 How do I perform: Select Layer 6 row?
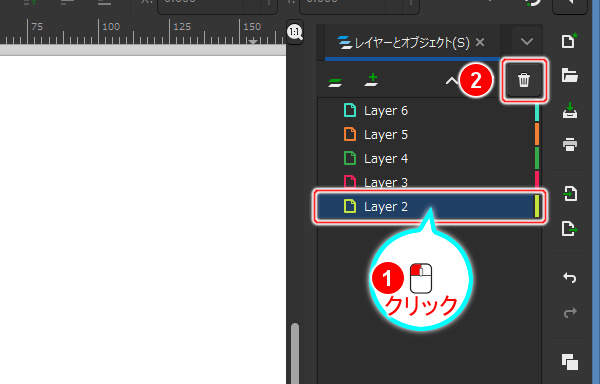click(429, 111)
